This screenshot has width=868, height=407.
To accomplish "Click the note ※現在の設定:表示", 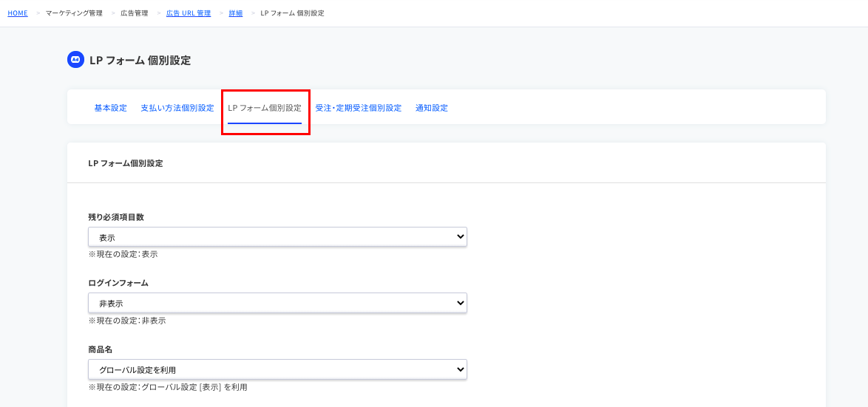I will [123, 255].
